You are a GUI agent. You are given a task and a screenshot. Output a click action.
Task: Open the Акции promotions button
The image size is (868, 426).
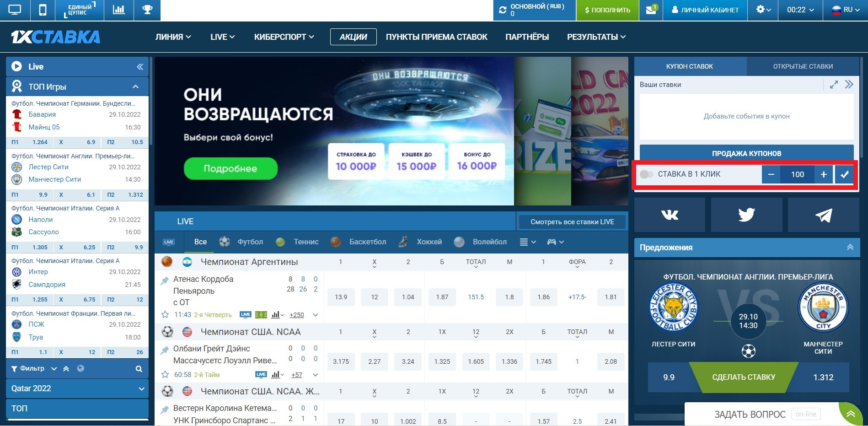tap(353, 37)
